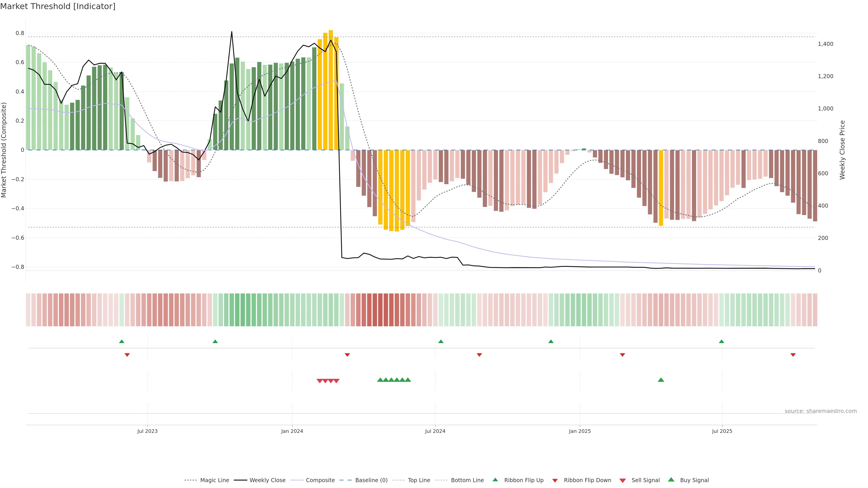
Task: Click the Market Threshold [Indicator] title
Action: point(58,6)
